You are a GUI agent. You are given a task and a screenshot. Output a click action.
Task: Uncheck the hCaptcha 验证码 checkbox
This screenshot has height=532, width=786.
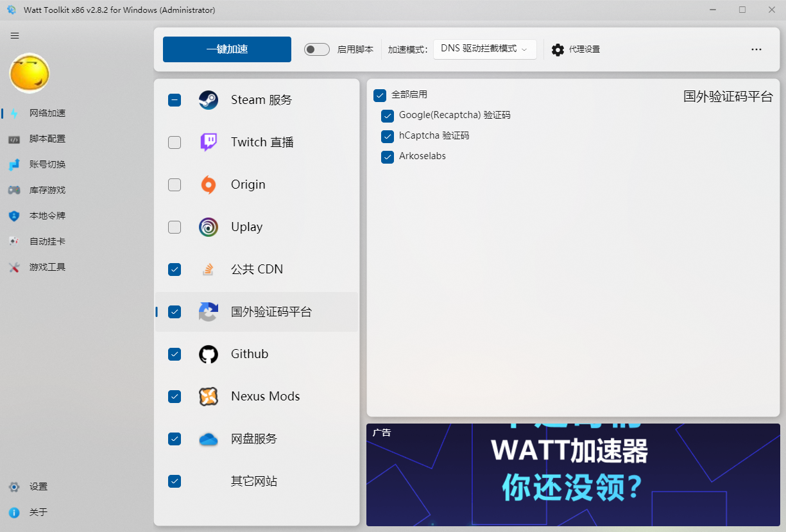(388, 136)
